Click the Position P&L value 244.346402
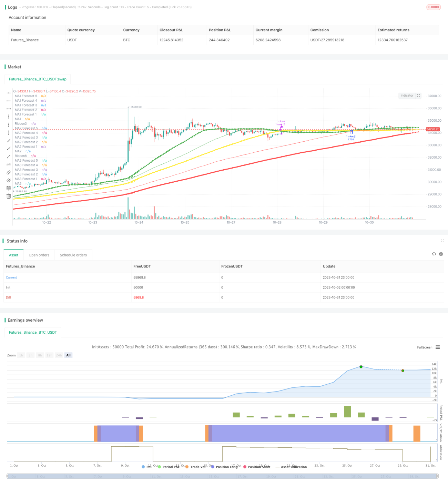448x486 pixels. tap(219, 40)
